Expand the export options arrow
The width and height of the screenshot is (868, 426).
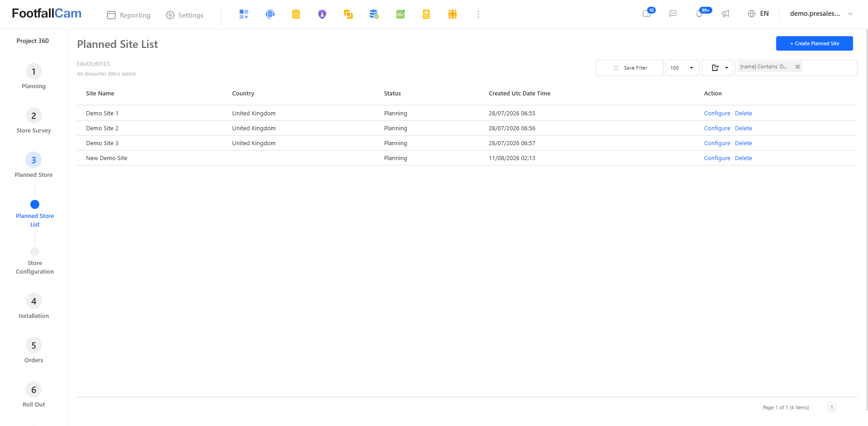[x=727, y=68]
